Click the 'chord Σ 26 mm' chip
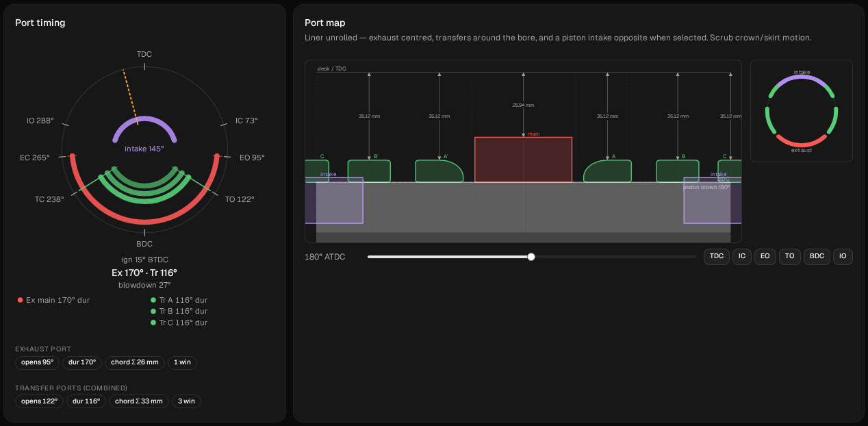Screen dimensions: 868x426 pyautogui.click(x=135, y=362)
